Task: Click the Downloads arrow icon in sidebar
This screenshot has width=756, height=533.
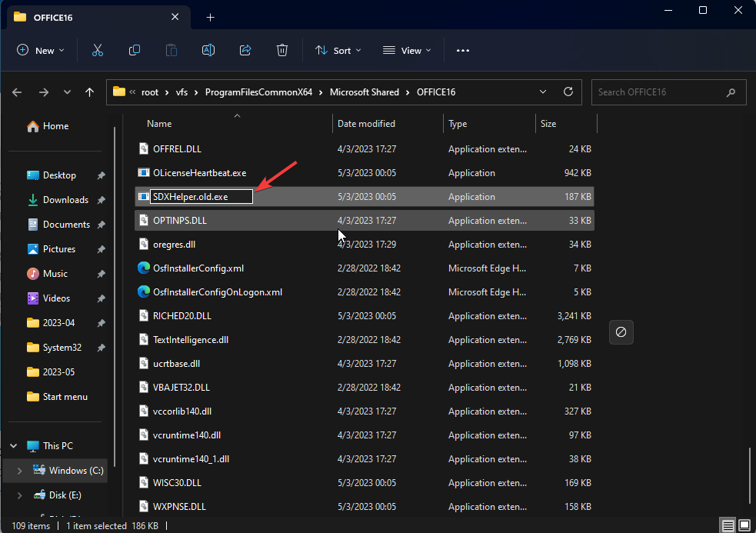Action: pos(33,200)
